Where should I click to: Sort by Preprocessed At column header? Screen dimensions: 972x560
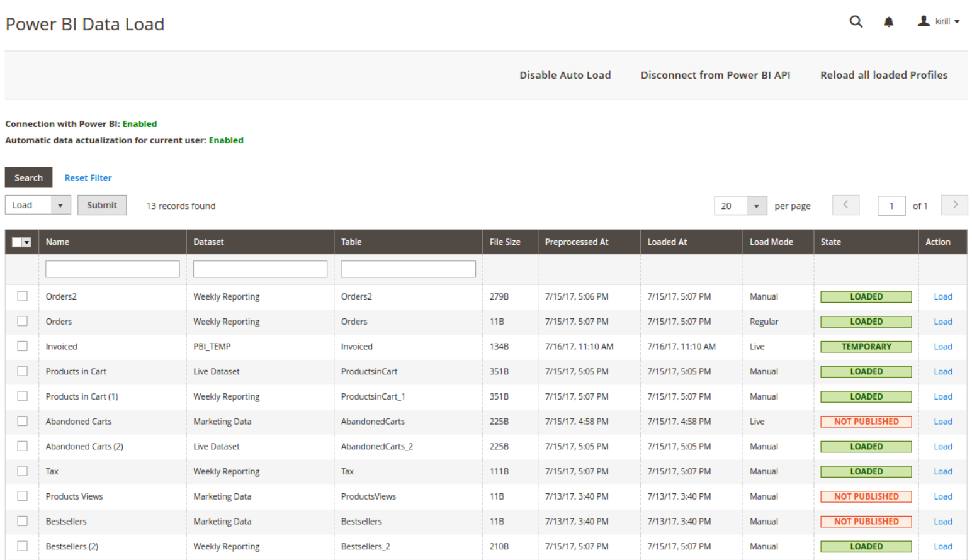pos(577,242)
